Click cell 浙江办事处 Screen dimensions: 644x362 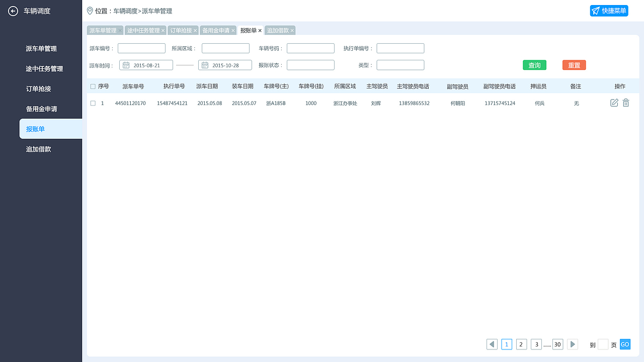345,103
